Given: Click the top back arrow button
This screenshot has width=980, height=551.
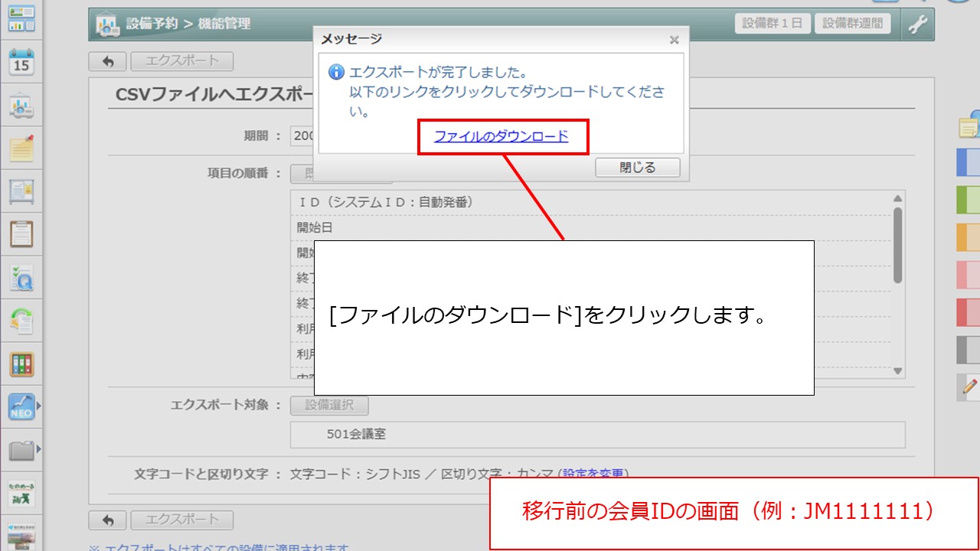Looking at the screenshot, I should tap(108, 61).
